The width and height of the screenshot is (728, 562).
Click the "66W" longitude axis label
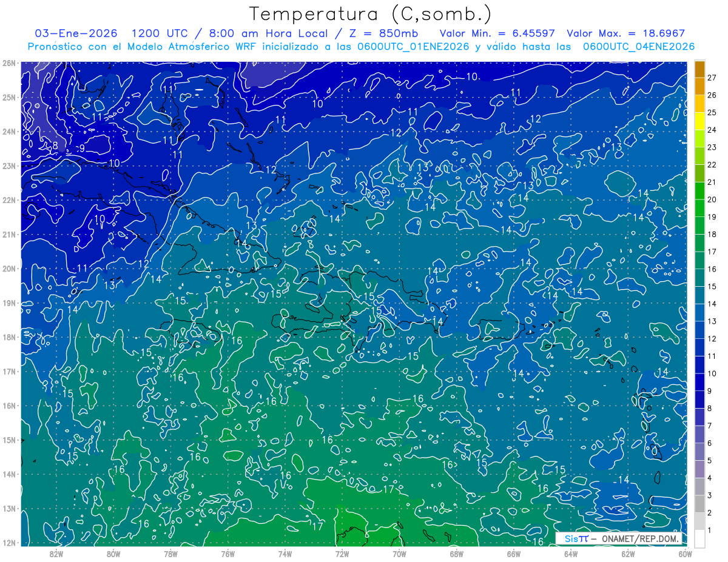pyautogui.click(x=513, y=554)
